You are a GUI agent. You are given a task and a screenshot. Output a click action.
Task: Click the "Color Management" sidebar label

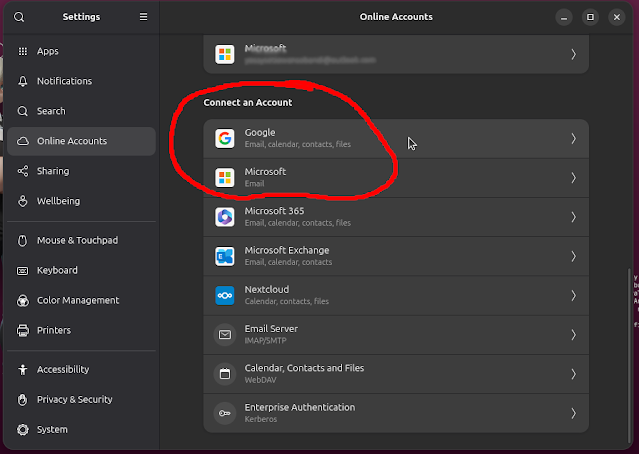pyautogui.click(x=78, y=300)
